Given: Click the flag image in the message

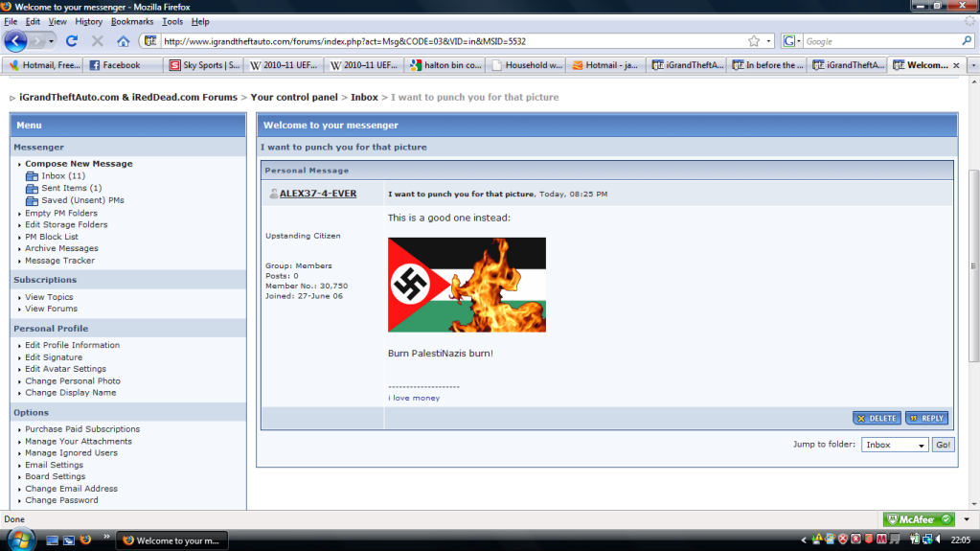Looking at the screenshot, I should pyautogui.click(x=467, y=285).
